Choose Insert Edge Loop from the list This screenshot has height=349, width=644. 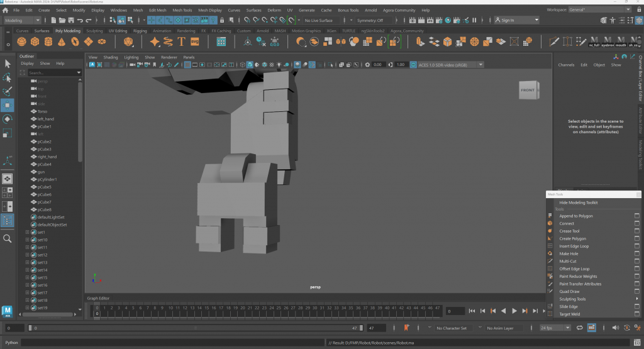[574, 247]
